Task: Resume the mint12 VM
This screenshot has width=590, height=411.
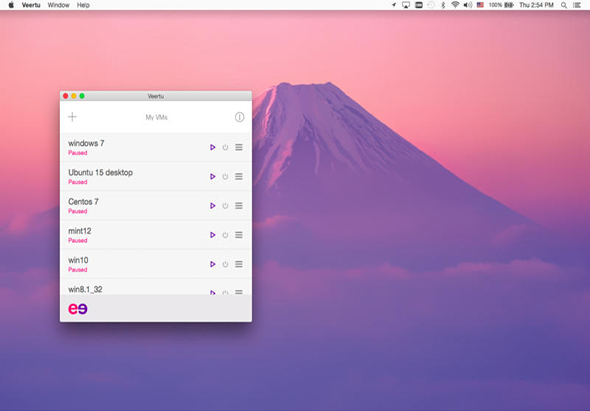Action: point(213,235)
